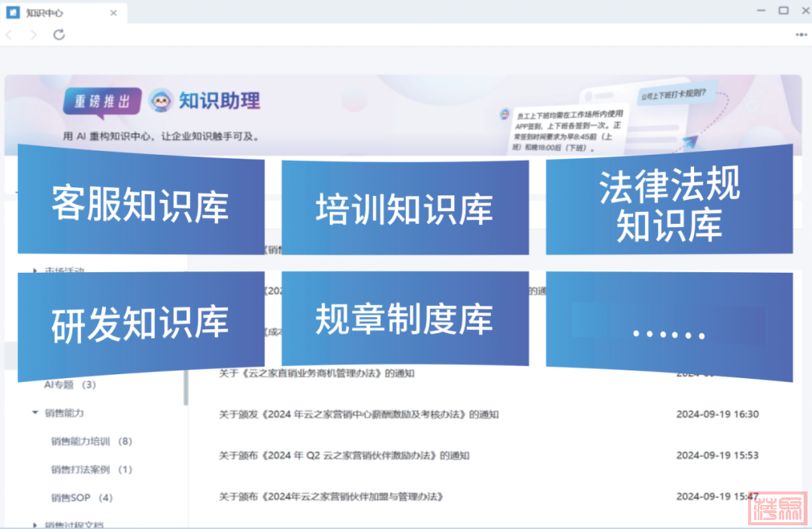Expand the 销售过程文档 tree node
Screen dimensions: 812x529
(x=35, y=524)
